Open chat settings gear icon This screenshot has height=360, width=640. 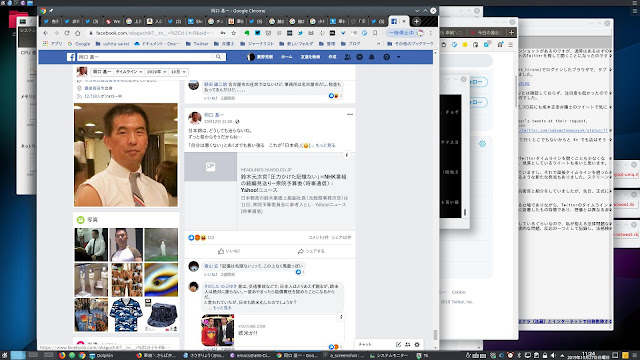417,344
